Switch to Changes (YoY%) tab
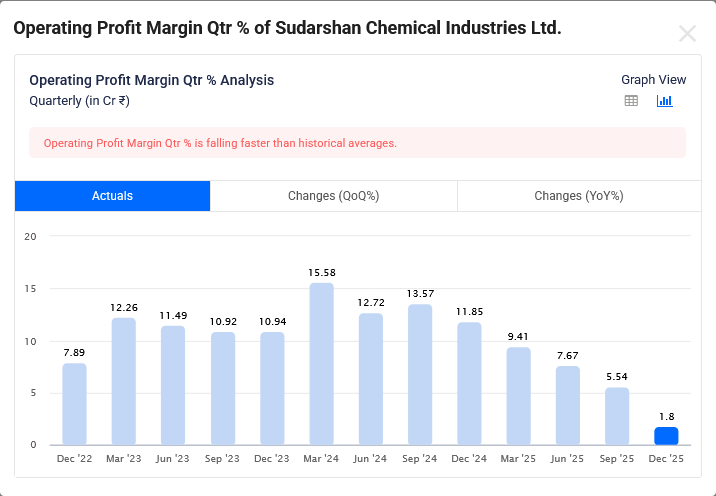The image size is (716, 496). click(578, 196)
